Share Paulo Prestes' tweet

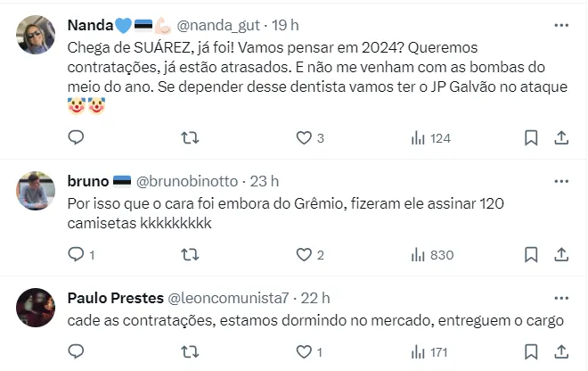pyautogui.click(x=561, y=353)
